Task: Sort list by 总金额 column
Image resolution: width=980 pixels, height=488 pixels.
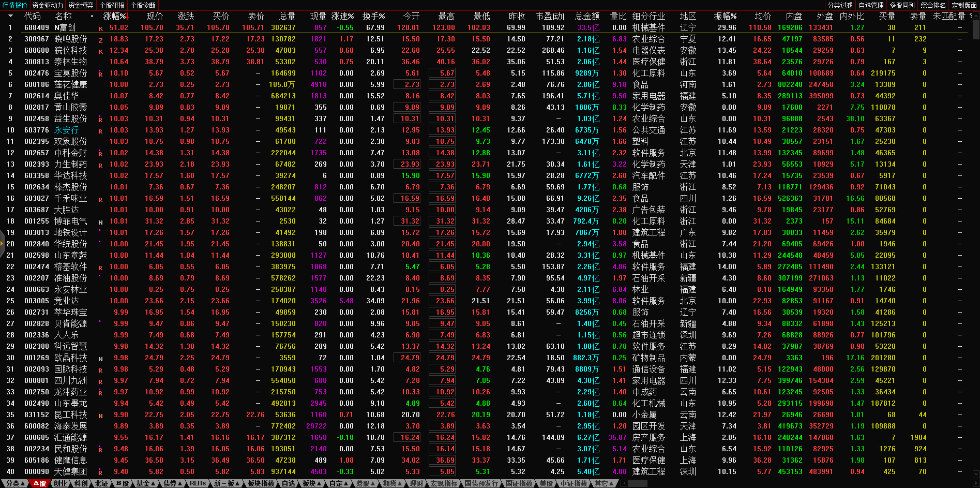Action: point(587,16)
